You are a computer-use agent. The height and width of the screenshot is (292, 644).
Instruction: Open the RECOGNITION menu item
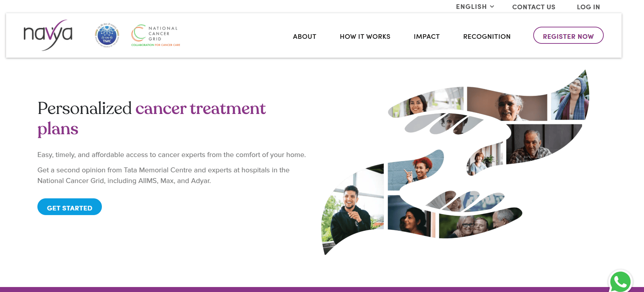coord(487,36)
